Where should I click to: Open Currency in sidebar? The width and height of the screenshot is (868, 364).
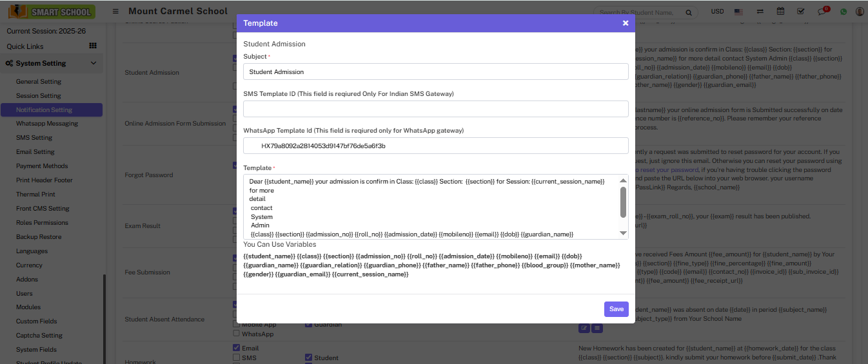(x=29, y=265)
